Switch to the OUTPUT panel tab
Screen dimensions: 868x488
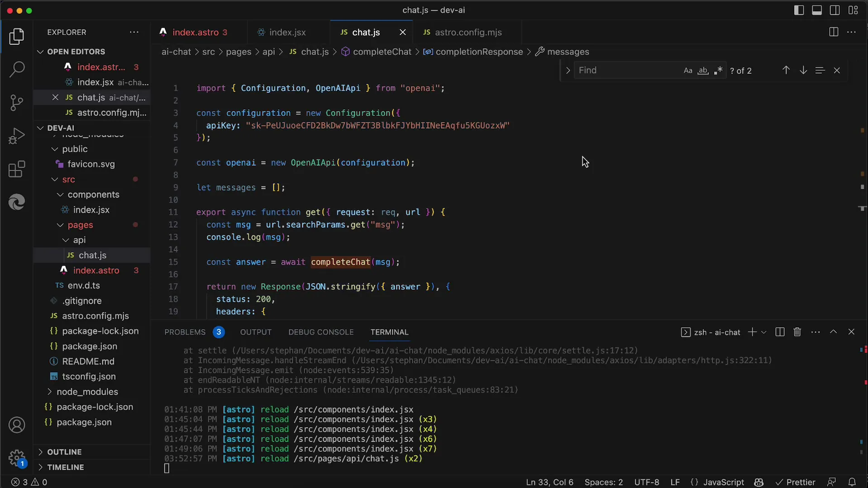(256, 332)
